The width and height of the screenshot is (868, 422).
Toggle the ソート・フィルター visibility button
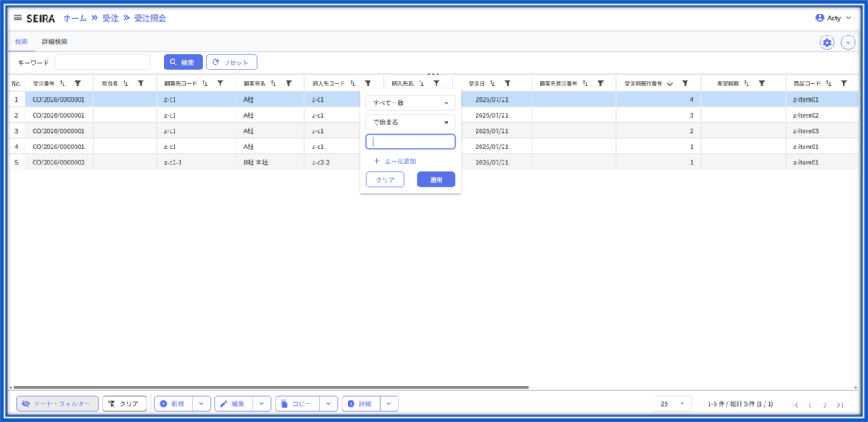58,403
